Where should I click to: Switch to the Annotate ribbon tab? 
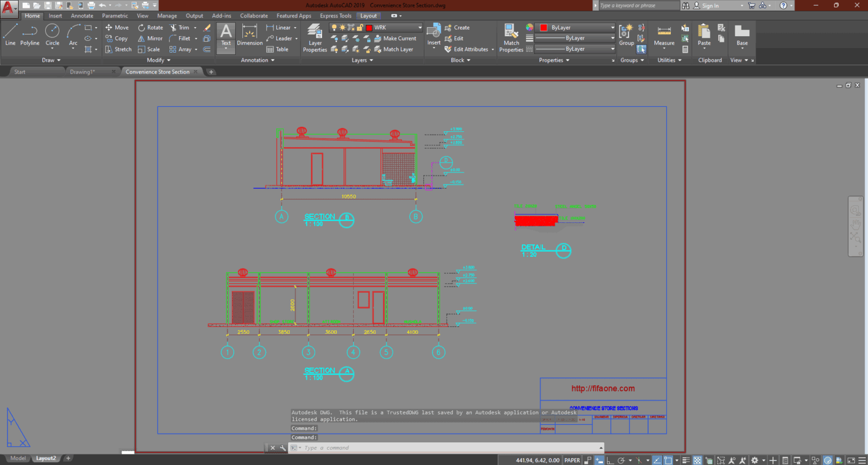[82, 15]
